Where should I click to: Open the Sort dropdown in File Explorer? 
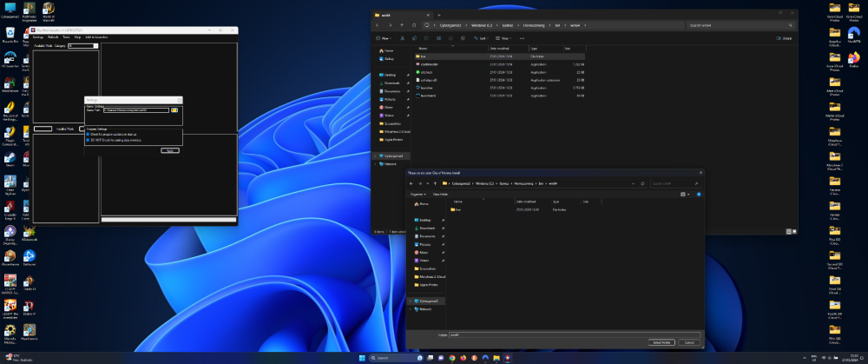[x=480, y=38]
